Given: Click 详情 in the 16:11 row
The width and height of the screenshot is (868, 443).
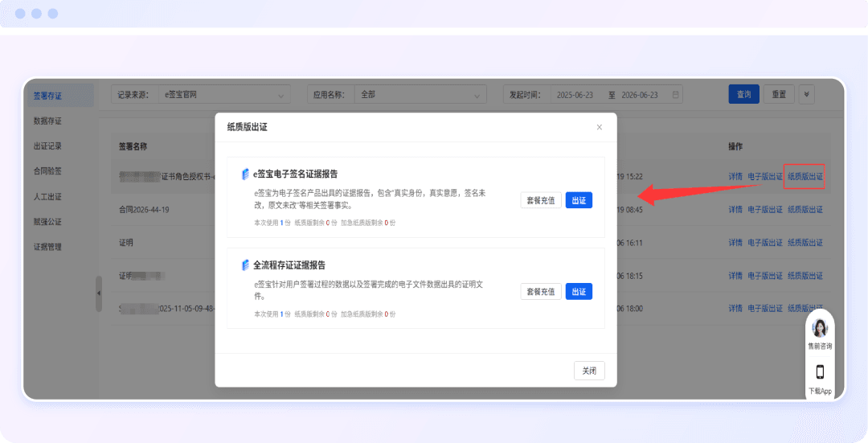Looking at the screenshot, I should click(x=735, y=243).
